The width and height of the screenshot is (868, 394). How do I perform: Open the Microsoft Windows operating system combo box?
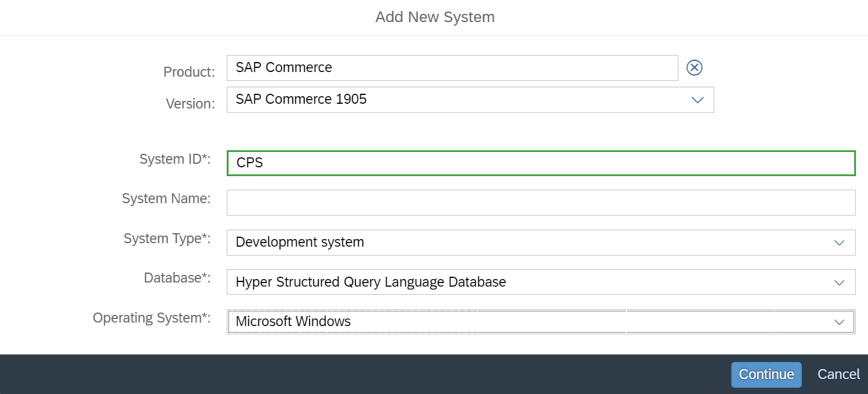pyautogui.click(x=529, y=322)
